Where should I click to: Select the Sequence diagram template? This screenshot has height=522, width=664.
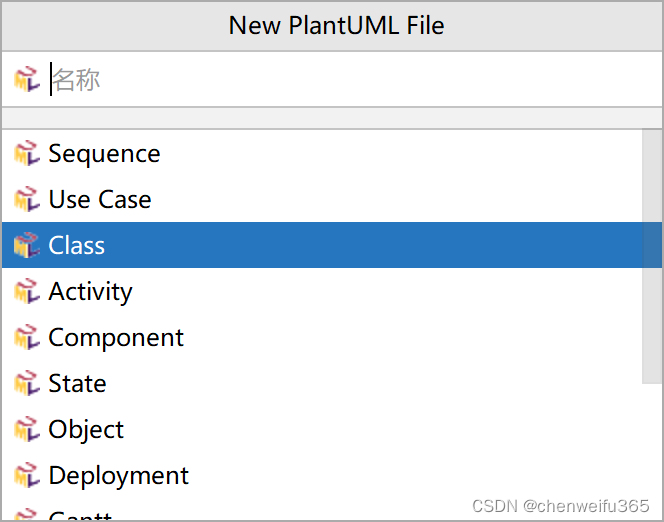click(322, 153)
